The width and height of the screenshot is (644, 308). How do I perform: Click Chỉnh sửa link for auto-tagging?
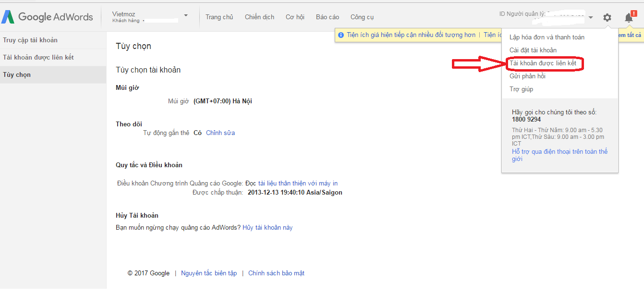[x=220, y=133]
